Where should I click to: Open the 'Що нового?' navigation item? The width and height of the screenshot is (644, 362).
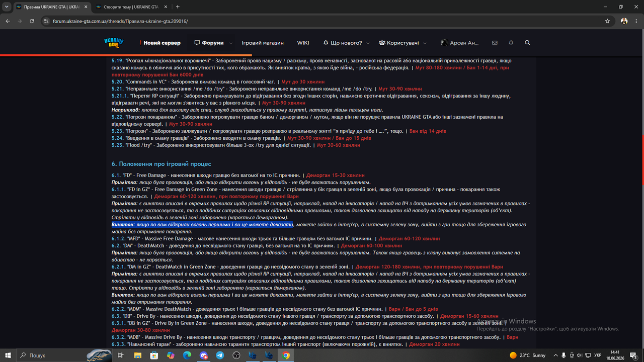(343, 43)
